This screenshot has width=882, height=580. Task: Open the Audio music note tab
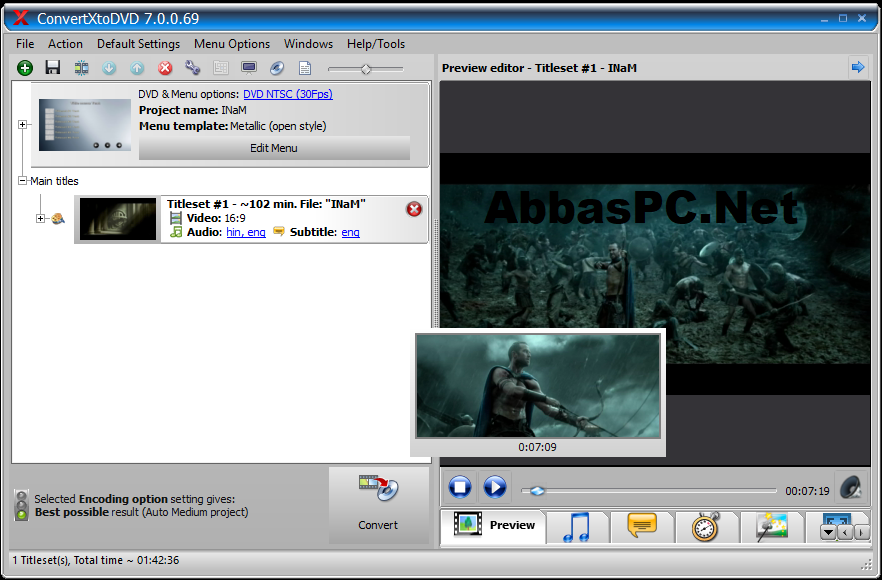577,527
